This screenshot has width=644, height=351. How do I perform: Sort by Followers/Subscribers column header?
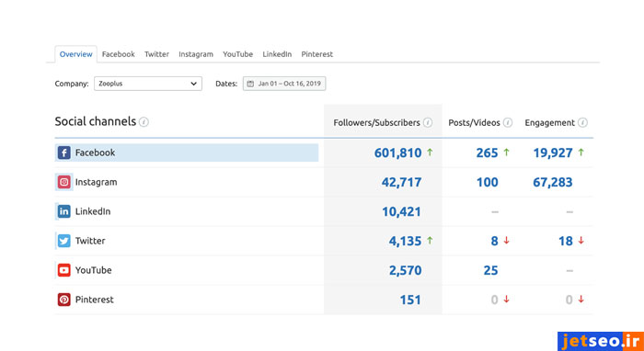[x=376, y=122]
